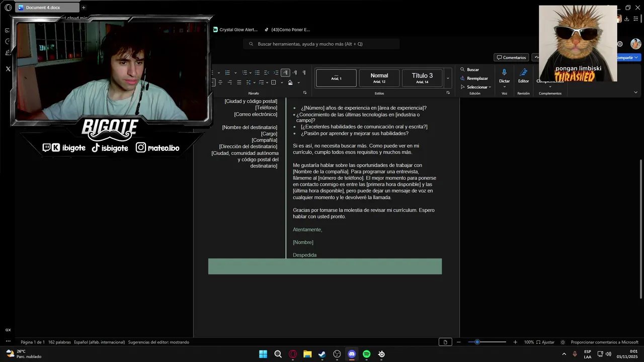Screen dimensions: 644x362
Task: Open the Seleccionar dropdown
Action: (x=475, y=87)
